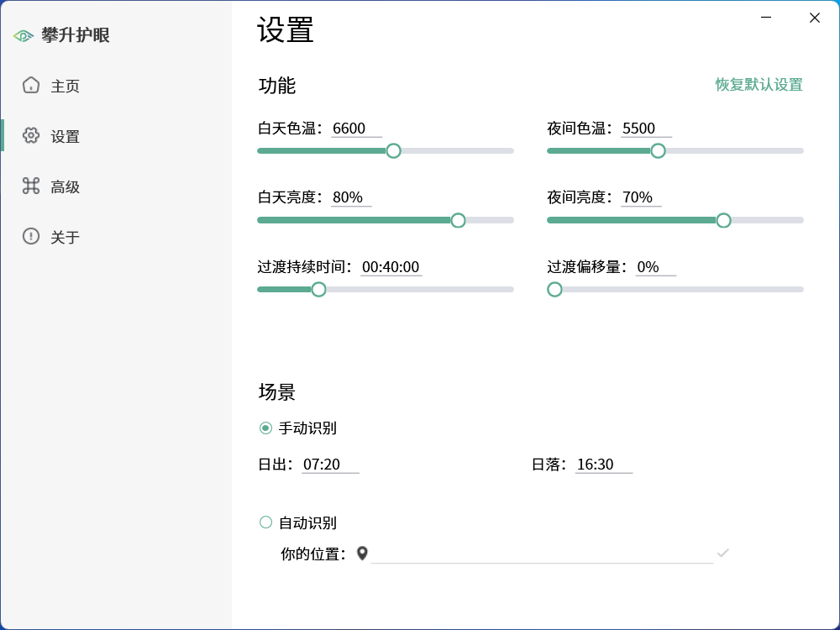Select the 自动识别 radio button
The image size is (840, 630).
coord(266,522)
